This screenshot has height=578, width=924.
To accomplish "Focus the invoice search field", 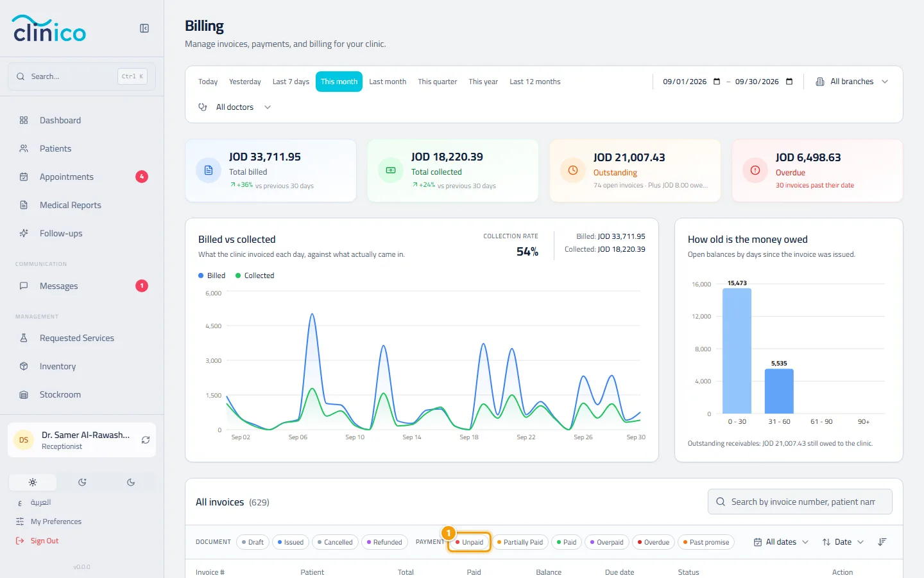I will 800,502.
